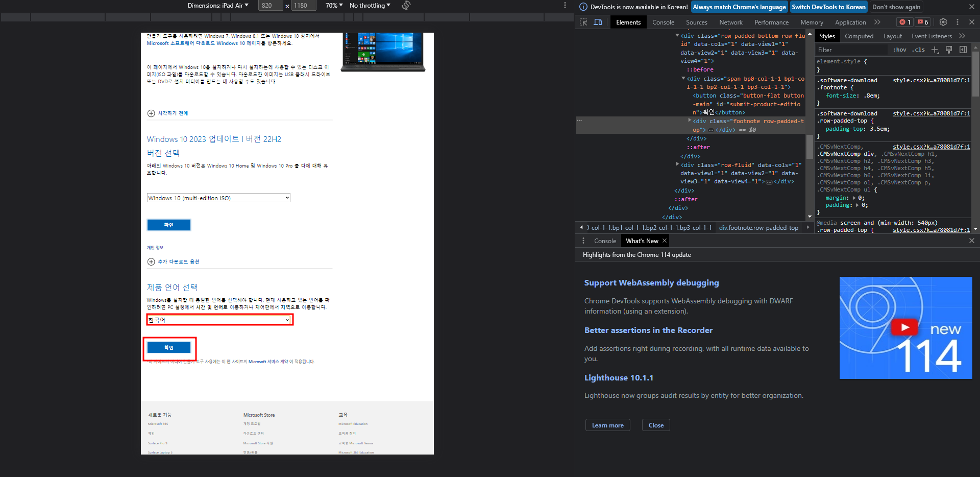Open the 한국어 language select box
This screenshot has height=477, width=980.
pos(218,320)
